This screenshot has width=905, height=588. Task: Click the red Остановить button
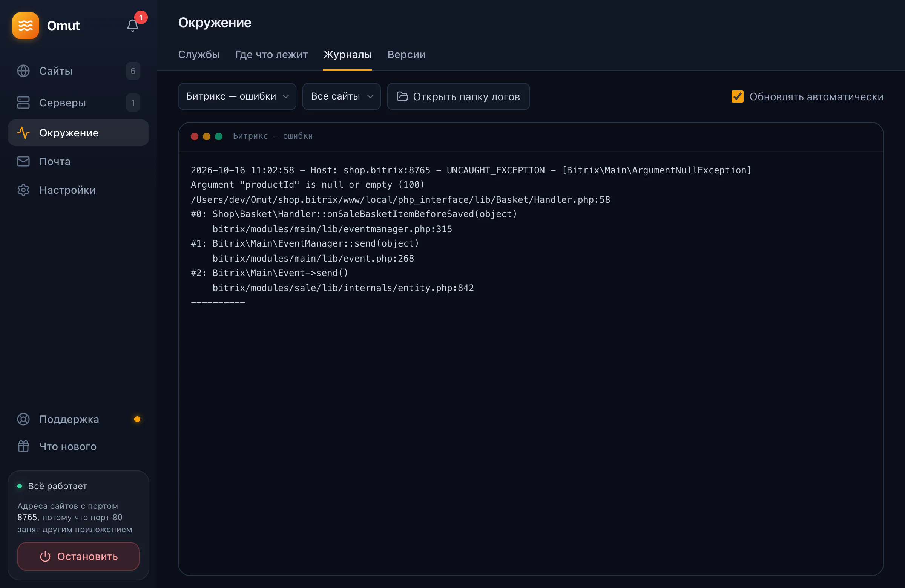point(78,556)
